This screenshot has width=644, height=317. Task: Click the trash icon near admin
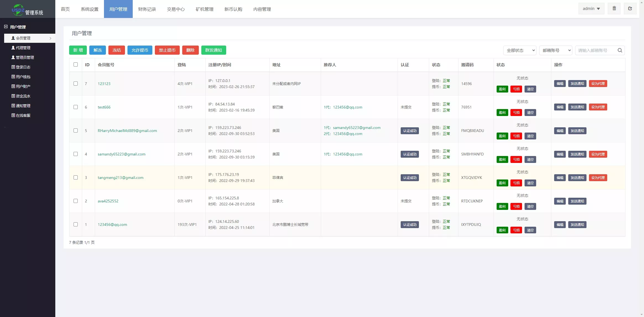pos(614,8)
